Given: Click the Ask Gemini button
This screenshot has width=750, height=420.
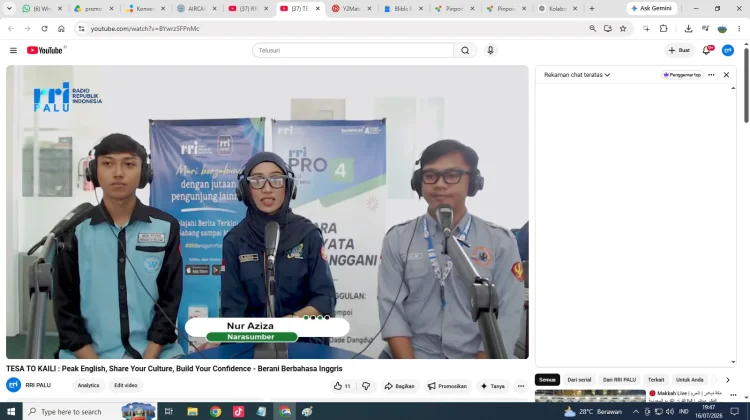Looking at the screenshot, I should tap(651, 9).
